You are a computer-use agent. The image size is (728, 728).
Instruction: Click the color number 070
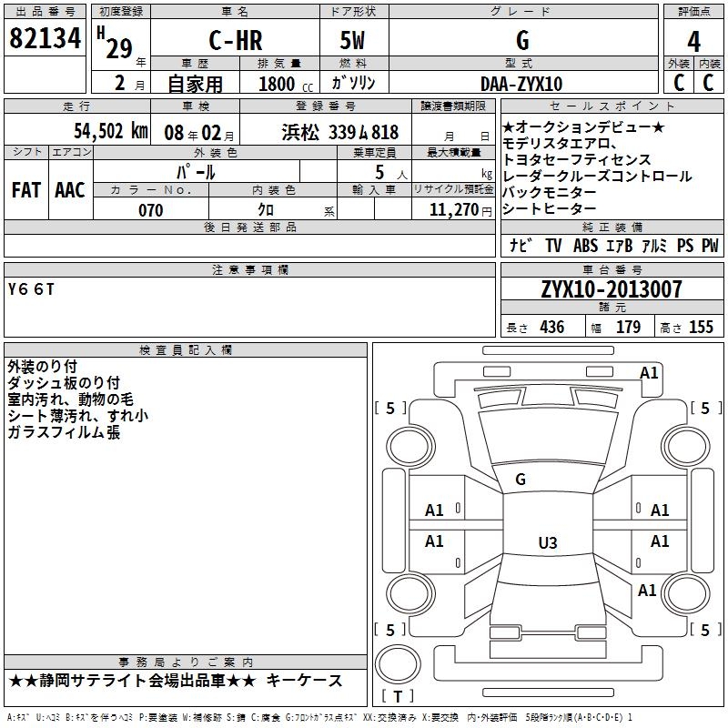point(151,210)
